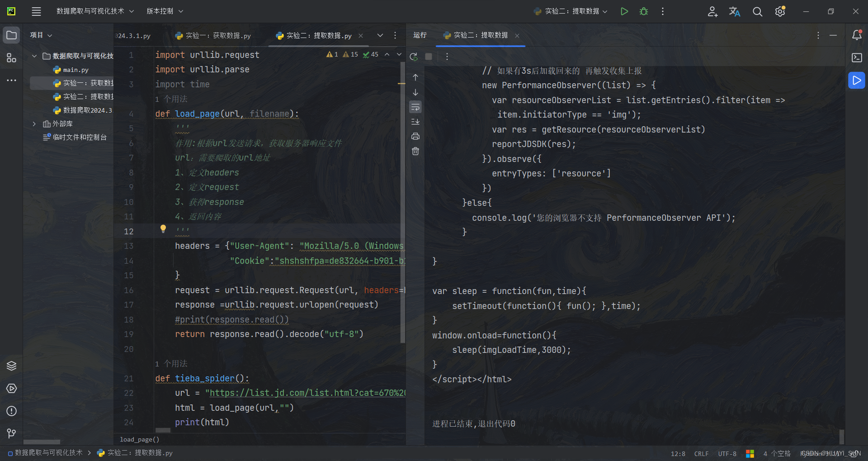This screenshot has width=868, height=461.
Task: Open the Problems tool window icon
Action: point(12,411)
